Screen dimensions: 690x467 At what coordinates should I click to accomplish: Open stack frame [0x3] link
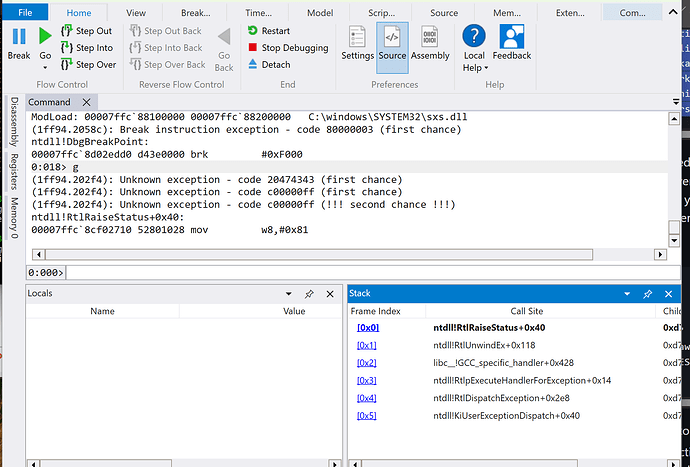tap(367, 380)
